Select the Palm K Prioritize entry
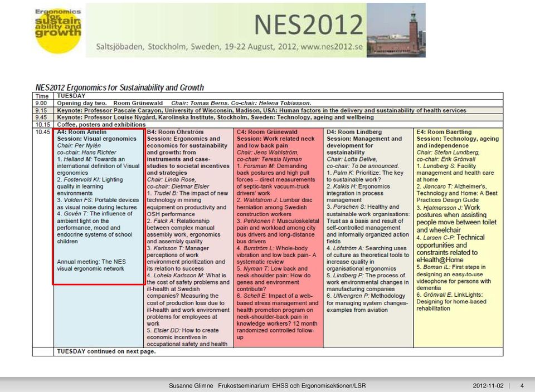The image size is (535, 392). click(364, 176)
